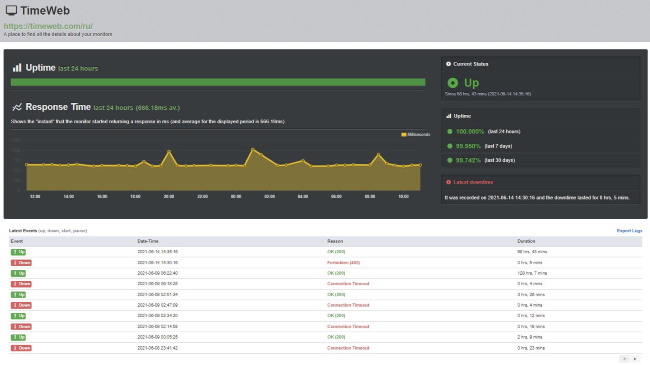The height and width of the screenshot is (365, 650).
Task: Click the chart spike near 08:00
Action: (378, 155)
